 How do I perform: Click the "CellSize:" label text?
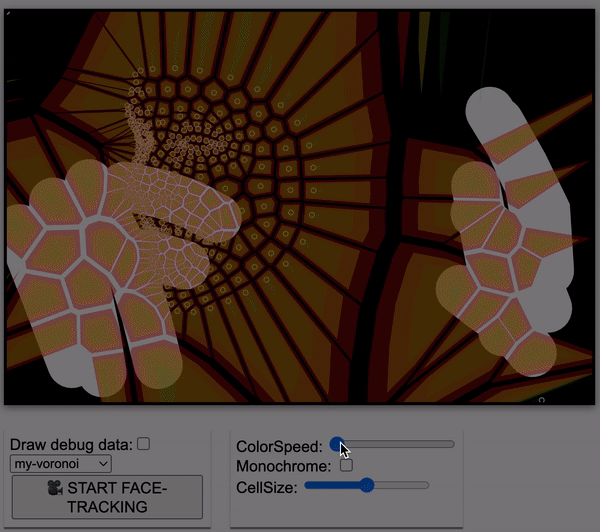pos(267,488)
